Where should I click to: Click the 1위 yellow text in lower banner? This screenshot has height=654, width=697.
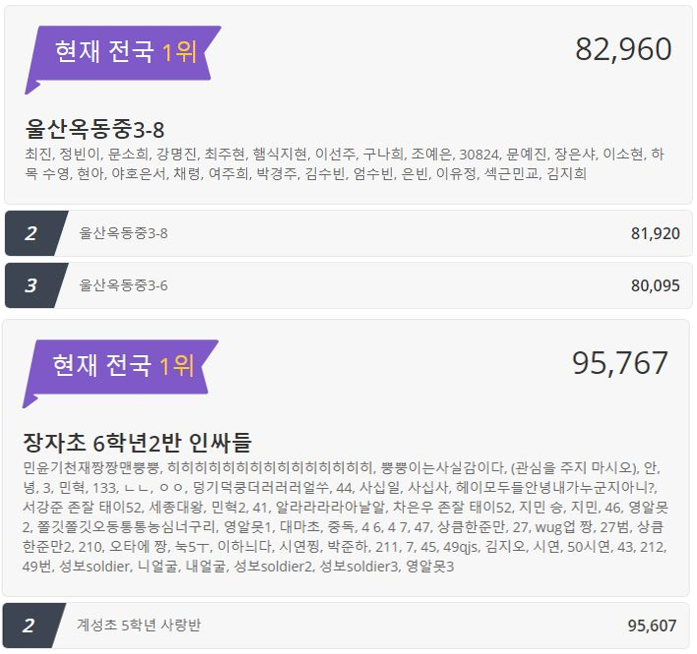176,366
